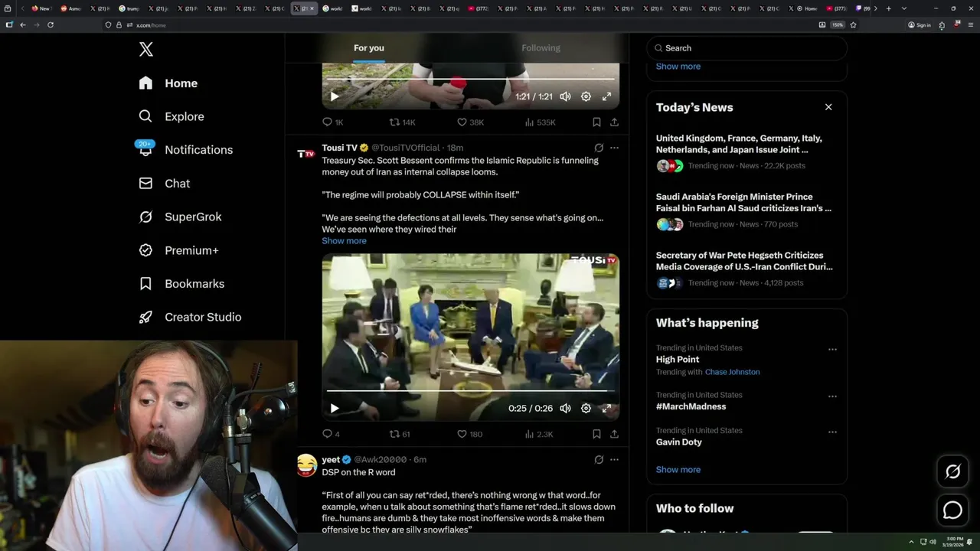Switch to the Following tab
The image size is (980, 551).
pos(541,48)
